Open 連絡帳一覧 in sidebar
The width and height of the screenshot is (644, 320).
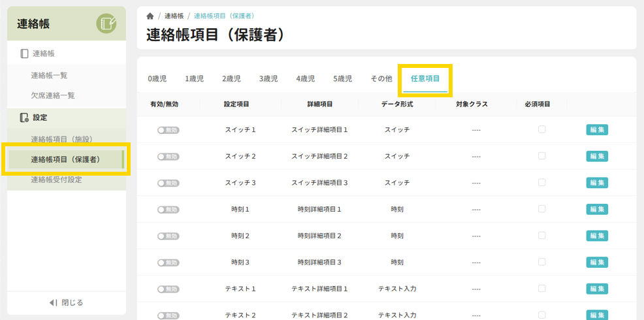point(49,76)
